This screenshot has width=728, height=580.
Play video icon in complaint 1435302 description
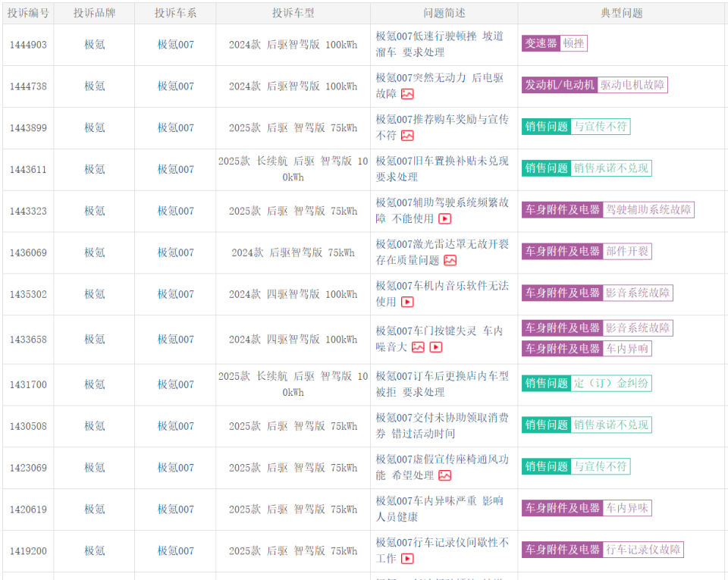point(407,302)
